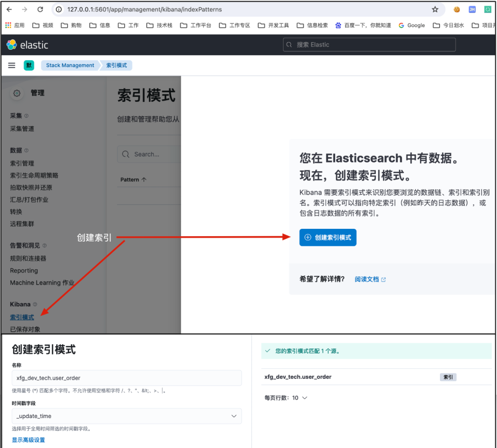Click the external link icon after 阅读文档
Viewport: 497px width, 448px height.
point(383,279)
